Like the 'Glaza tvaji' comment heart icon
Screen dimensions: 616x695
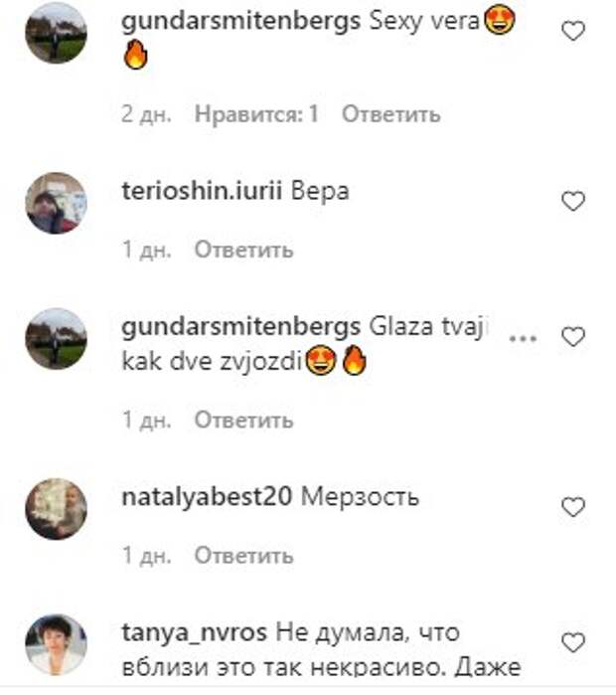573,337
